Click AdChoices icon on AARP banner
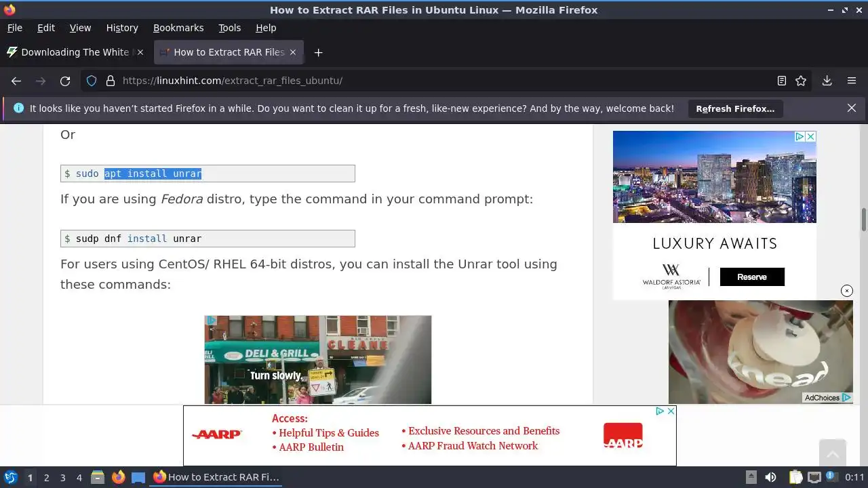 point(660,411)
